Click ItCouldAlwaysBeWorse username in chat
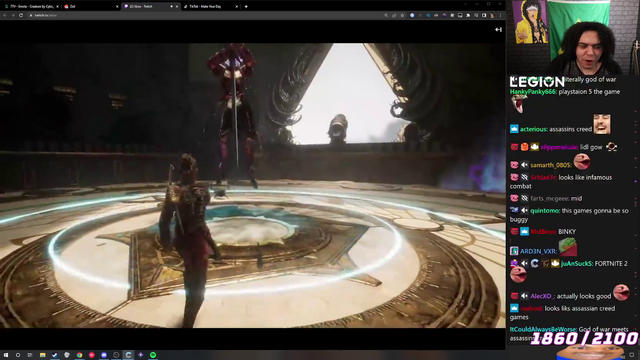This screenshot has height=360, width=640. [x=543, y=329]
